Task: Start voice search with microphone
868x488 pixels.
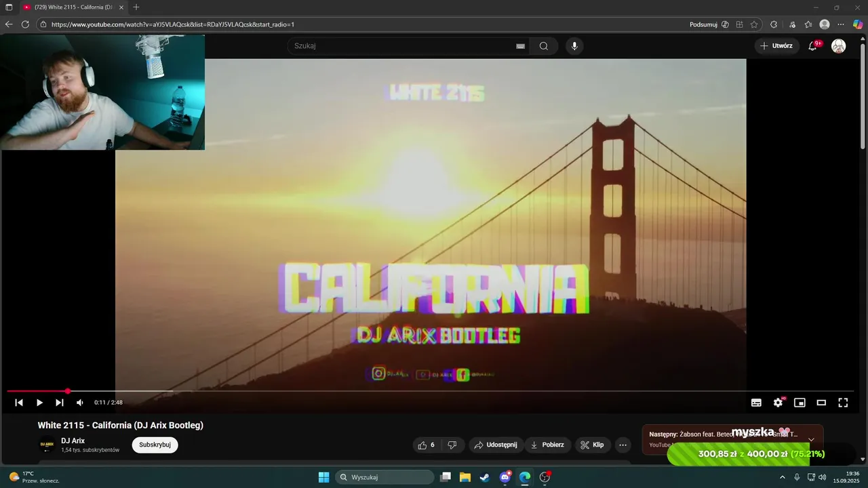Action: point(574,46)
